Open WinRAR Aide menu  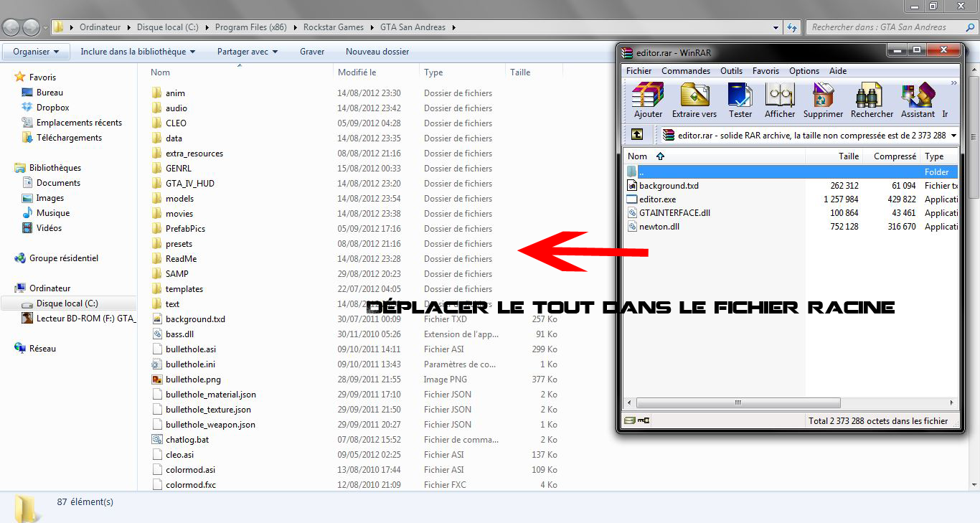click(x=838, y=71)
